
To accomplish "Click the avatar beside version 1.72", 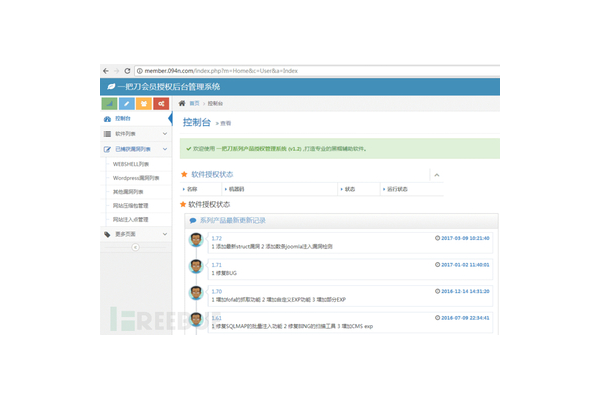I will [196, 240].
